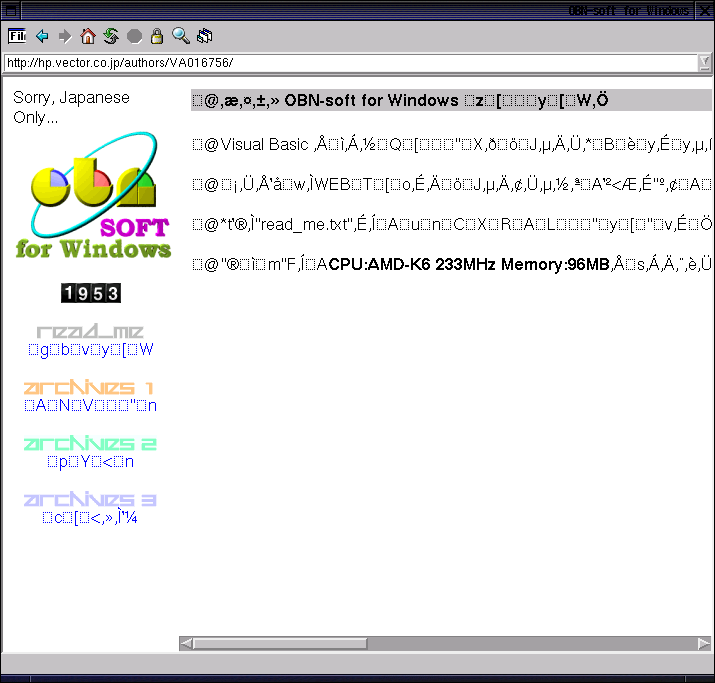The width and height of the screenshot is (715, 683).
Task: Click the paragraph mentioning WEB
Action: 451,184
